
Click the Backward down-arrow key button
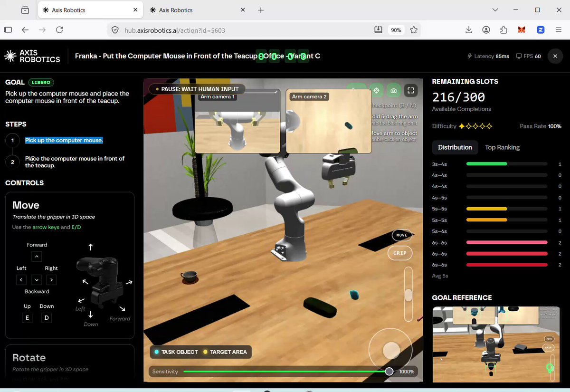[x=37, y=280]
